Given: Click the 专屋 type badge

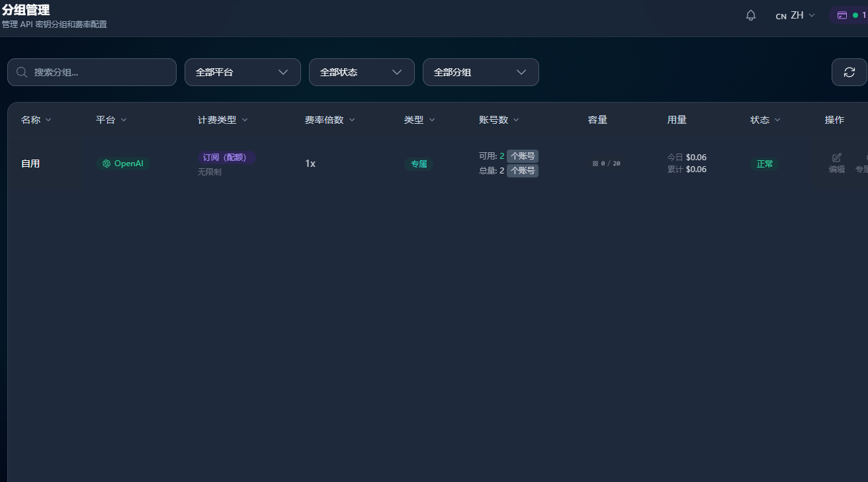Looking at the screenshot, I should click(419, 164).
